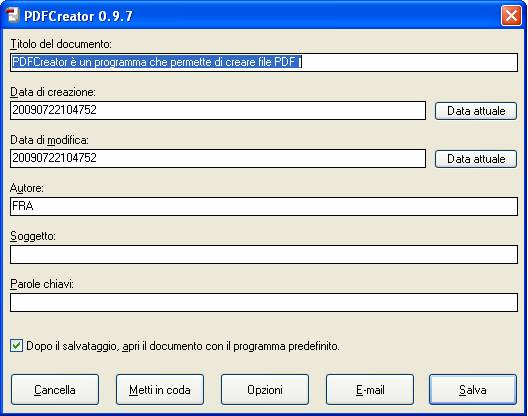Click the 'Parole chiavi:' label
The height and width of the screenshot is (416, 528).
[x=42, y=284]
